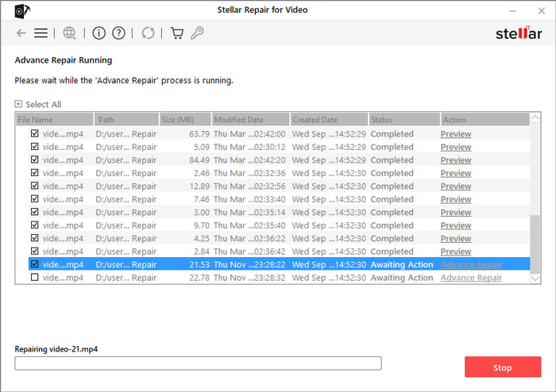Click modified date 'Thu Mar ...02:42:00'

[249, 134]
